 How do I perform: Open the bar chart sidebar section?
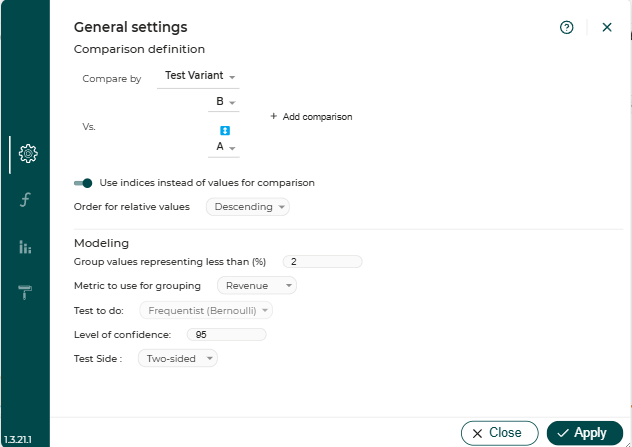click(x=25, y=247)
